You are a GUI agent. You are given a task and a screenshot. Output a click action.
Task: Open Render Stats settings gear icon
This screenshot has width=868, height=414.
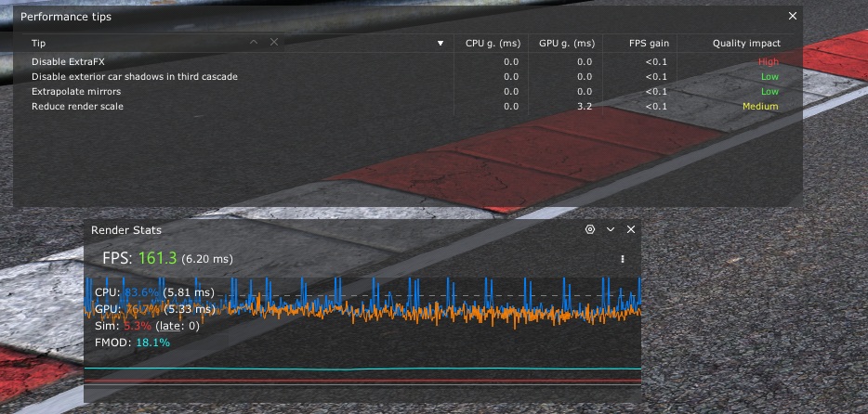click(x=589, y=229)
